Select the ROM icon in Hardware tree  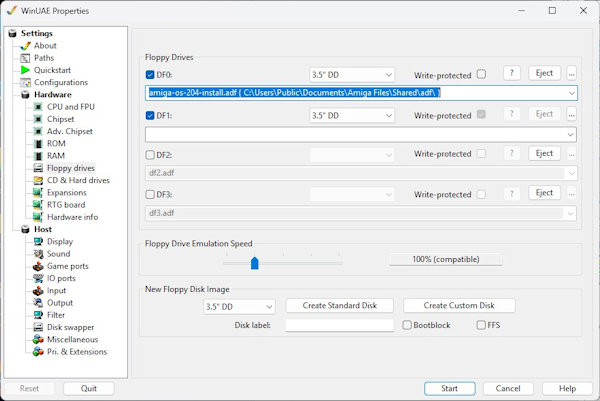(38, 143)
